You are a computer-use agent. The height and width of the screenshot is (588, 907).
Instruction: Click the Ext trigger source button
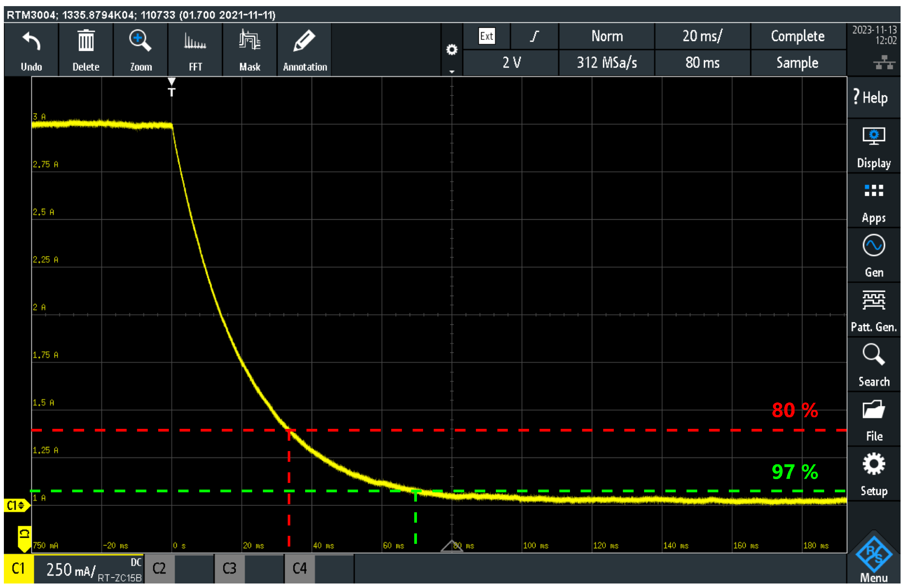487,36
